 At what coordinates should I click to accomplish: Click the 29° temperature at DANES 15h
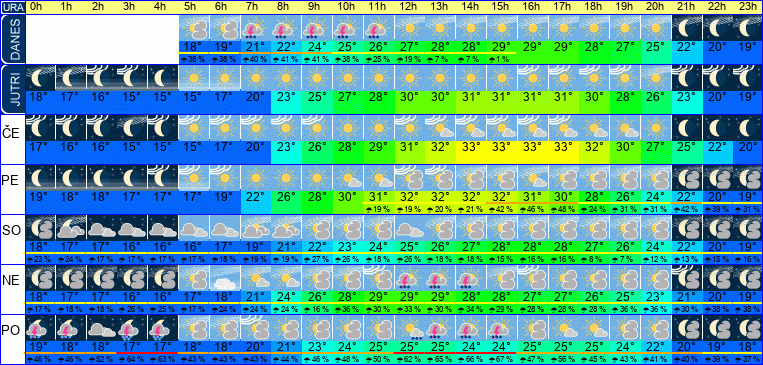click(x=502, y=47)
